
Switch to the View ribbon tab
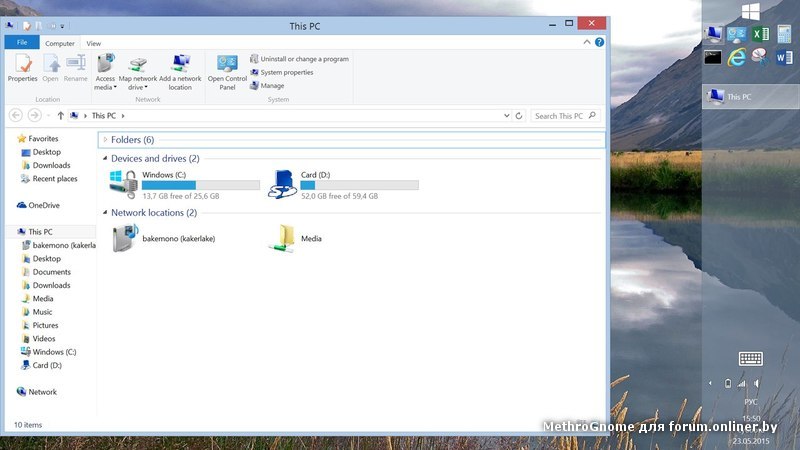click(x=93, y=44)
